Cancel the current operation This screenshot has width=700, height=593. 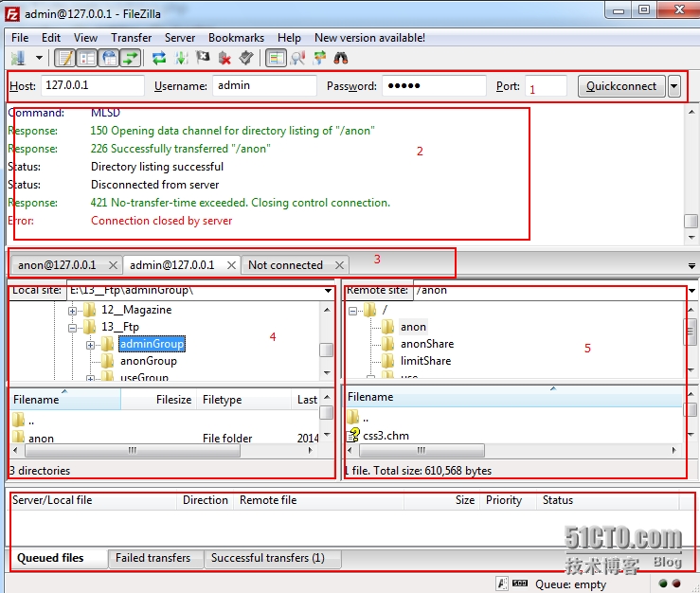tap(203, 58)
